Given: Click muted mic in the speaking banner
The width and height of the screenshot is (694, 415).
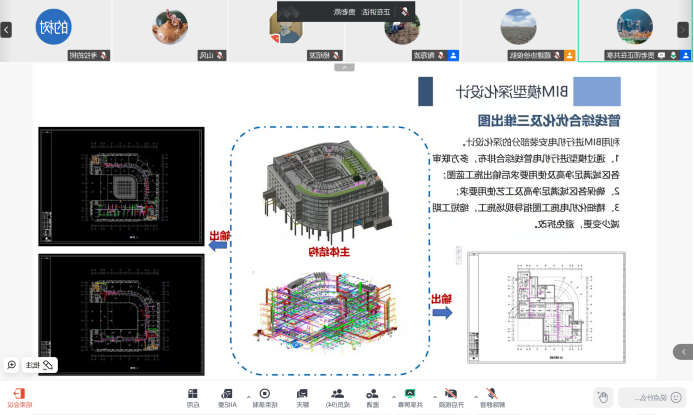Looking at the screenshot, I should pos(405,12).
